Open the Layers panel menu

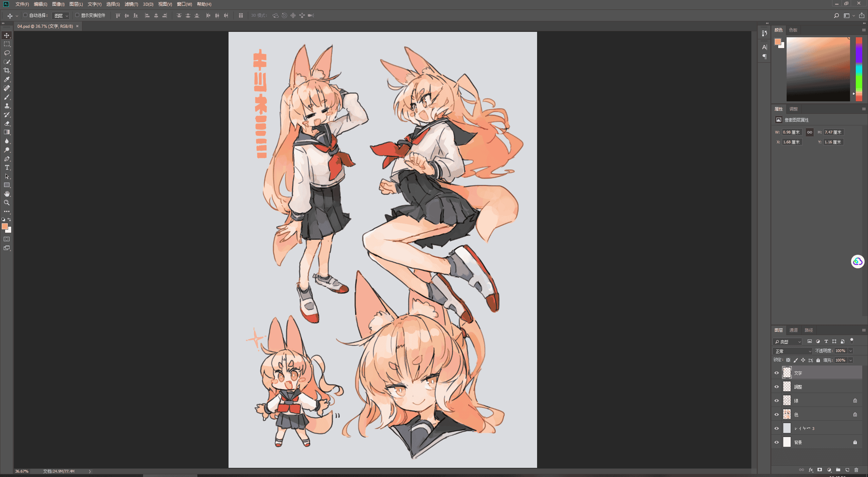click(864, 330)
